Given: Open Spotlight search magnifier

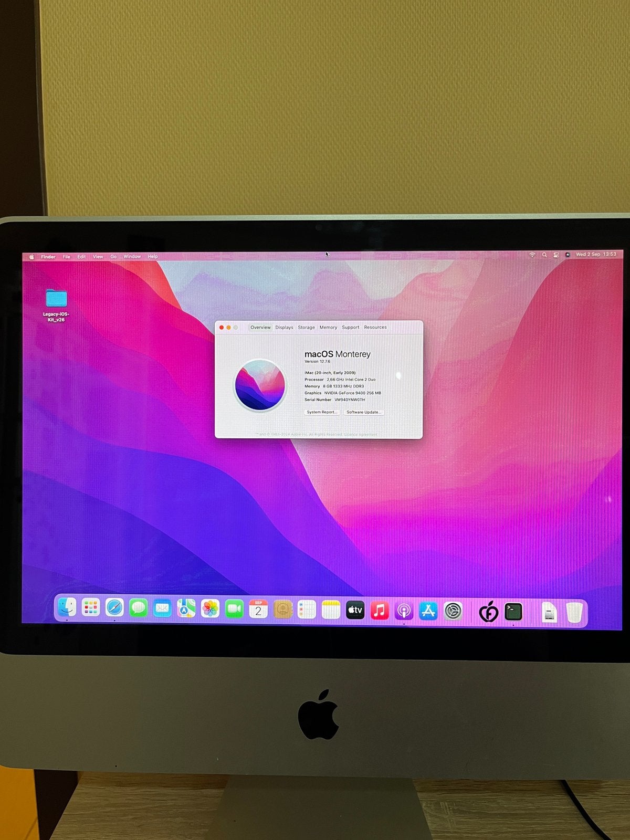Looking at the screenshot, I should click(544, 255).
